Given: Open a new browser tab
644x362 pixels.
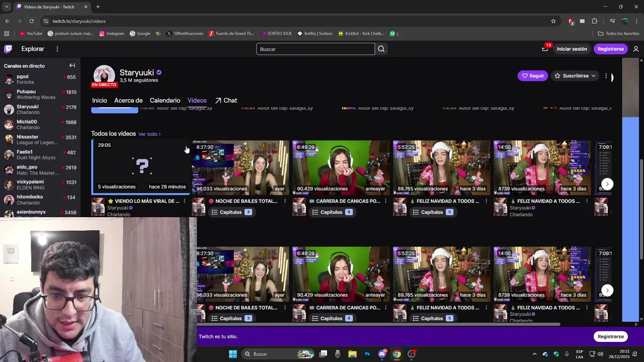Looking at the screenshot, I should pos(98,7).
